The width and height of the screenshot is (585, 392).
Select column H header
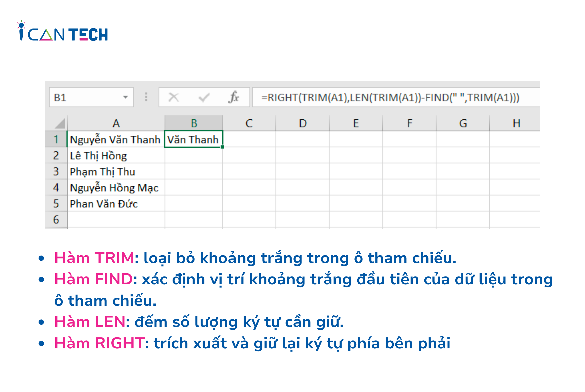click(x=515, y=123)
